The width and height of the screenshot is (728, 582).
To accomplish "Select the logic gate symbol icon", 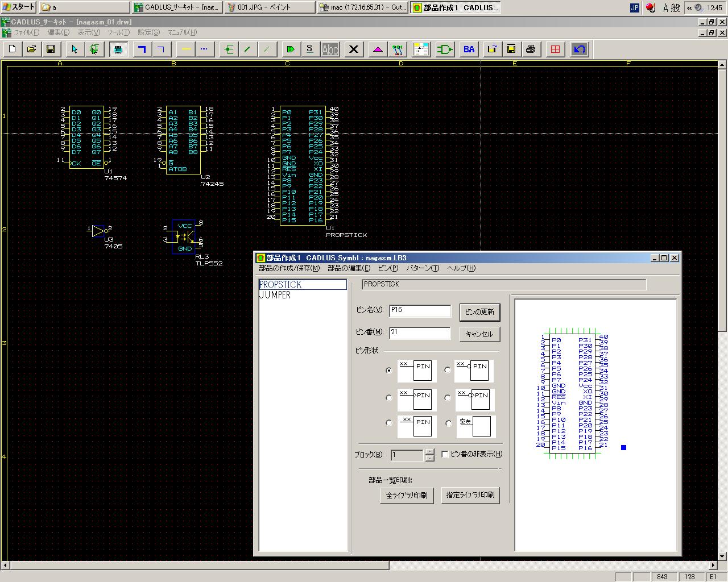I will (445, 49).
